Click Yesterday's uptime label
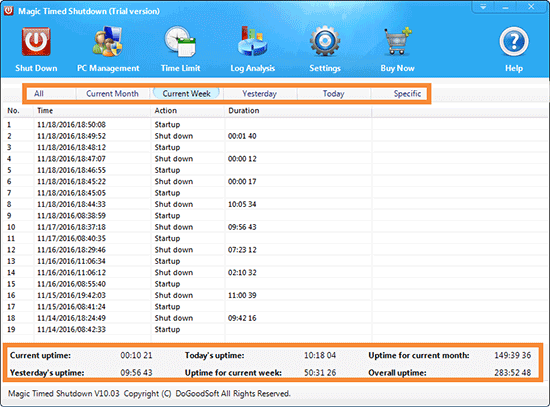The image size is (550, 407). pyautogui.click(x=47, y=373)
